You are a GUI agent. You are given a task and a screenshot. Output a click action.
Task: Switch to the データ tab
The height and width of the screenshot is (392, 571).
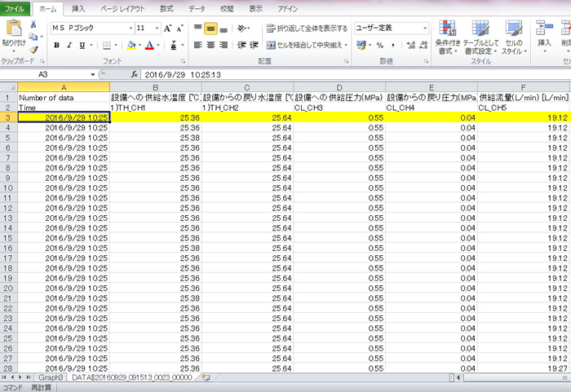click(x=197, y=9)
